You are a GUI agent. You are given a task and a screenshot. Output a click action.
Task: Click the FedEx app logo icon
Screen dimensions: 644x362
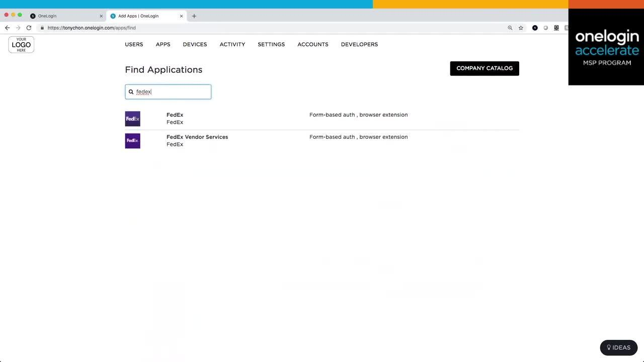132,119
